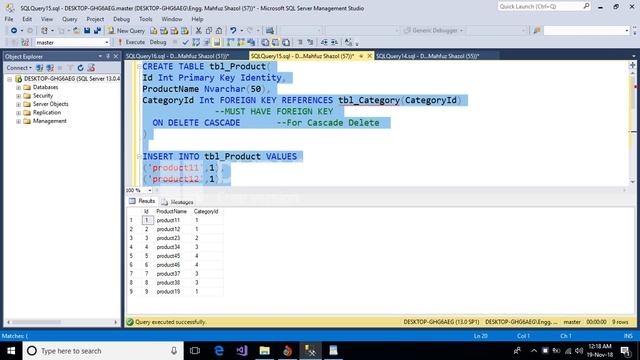Open the document tabs overflow dropdown arrow

[x=633, y=56]
